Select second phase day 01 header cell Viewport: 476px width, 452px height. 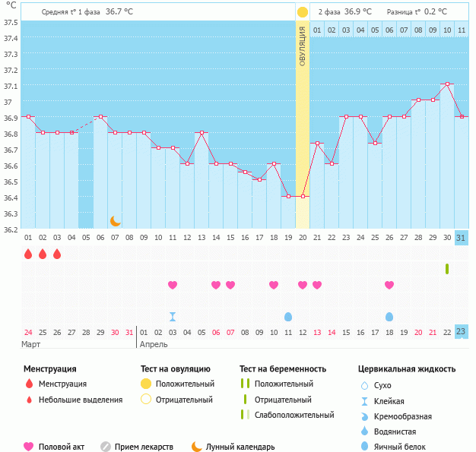(317, 30)
